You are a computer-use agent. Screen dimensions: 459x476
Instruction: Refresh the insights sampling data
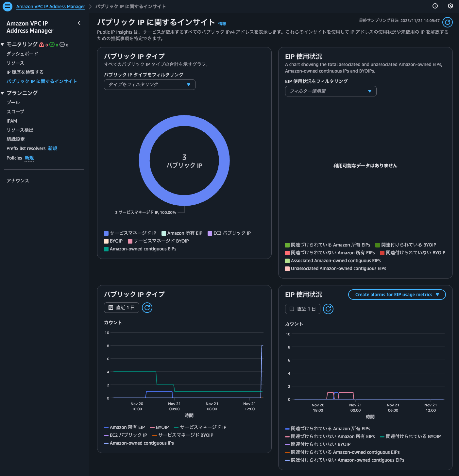(x=447, y=22)
